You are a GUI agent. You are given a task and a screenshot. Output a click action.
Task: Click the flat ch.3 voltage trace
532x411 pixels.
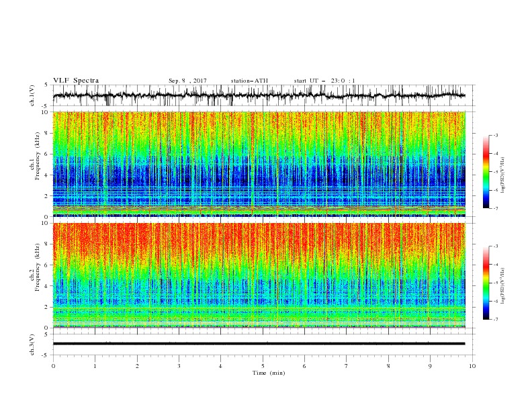point(259,344)
